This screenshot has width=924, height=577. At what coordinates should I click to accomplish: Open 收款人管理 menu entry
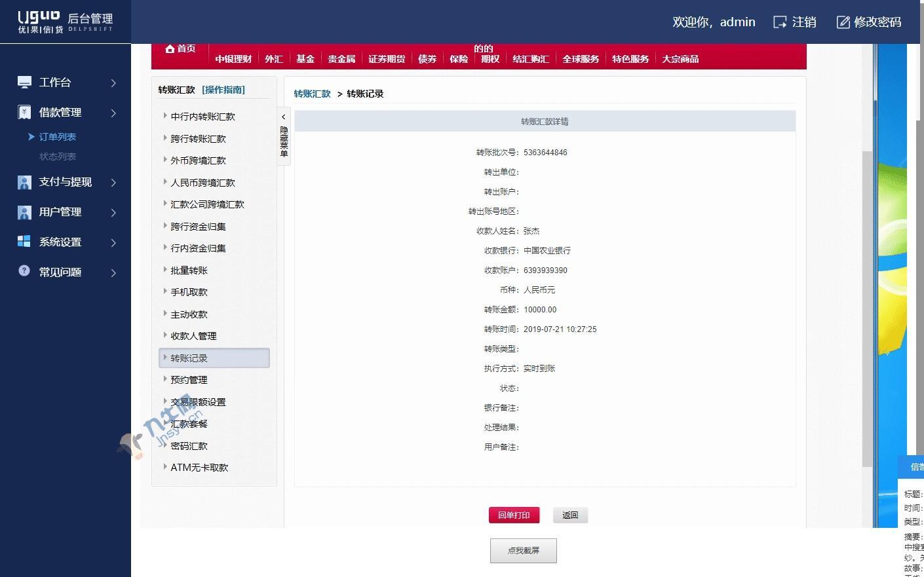tap(193, 336)
